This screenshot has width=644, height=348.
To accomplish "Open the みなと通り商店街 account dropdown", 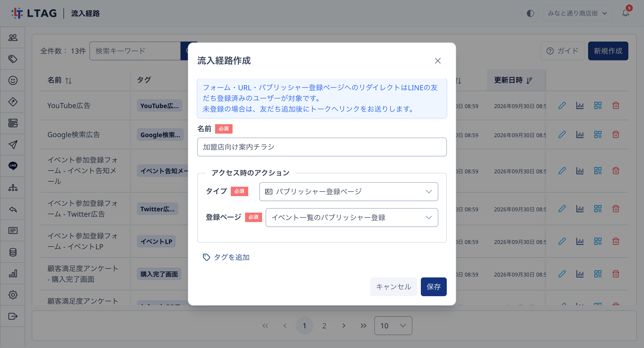I will click(x=578, y=13).
